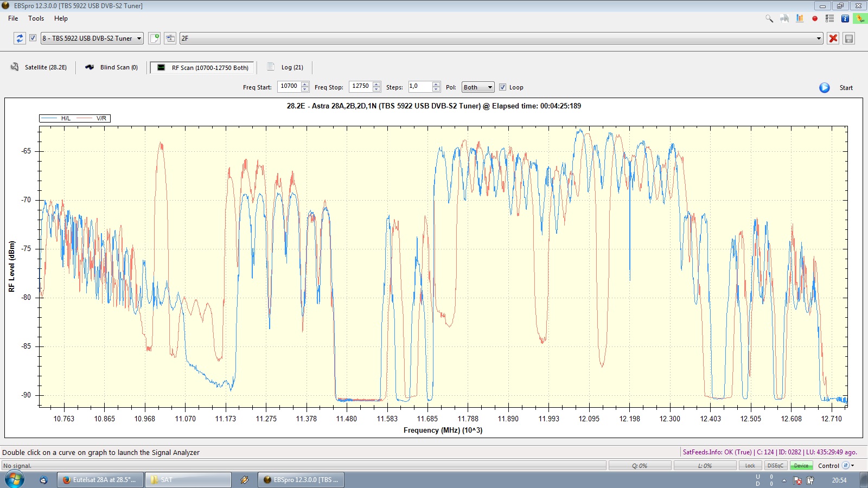
Task: Click the satellite dish icon in top toolbar
Action: click(784, 18)
